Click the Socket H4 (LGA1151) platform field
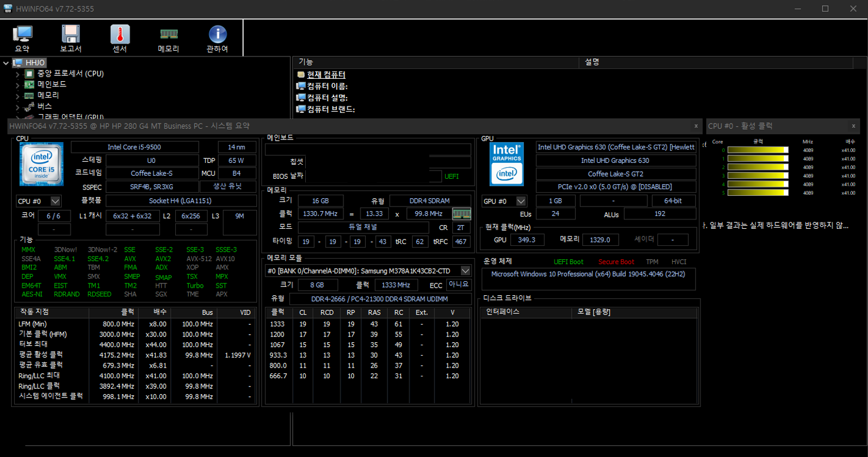The width and height of the screenshot is (868, 457). [181, 201]
